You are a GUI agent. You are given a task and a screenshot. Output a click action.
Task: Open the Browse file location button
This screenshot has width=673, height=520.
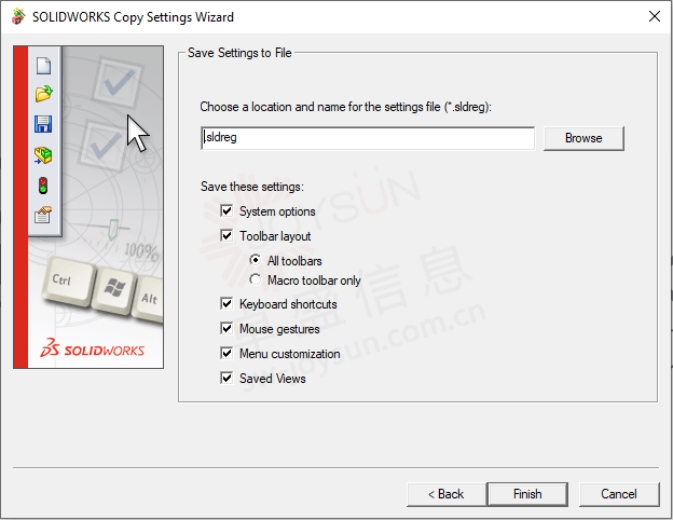click(x=584, y=138)
